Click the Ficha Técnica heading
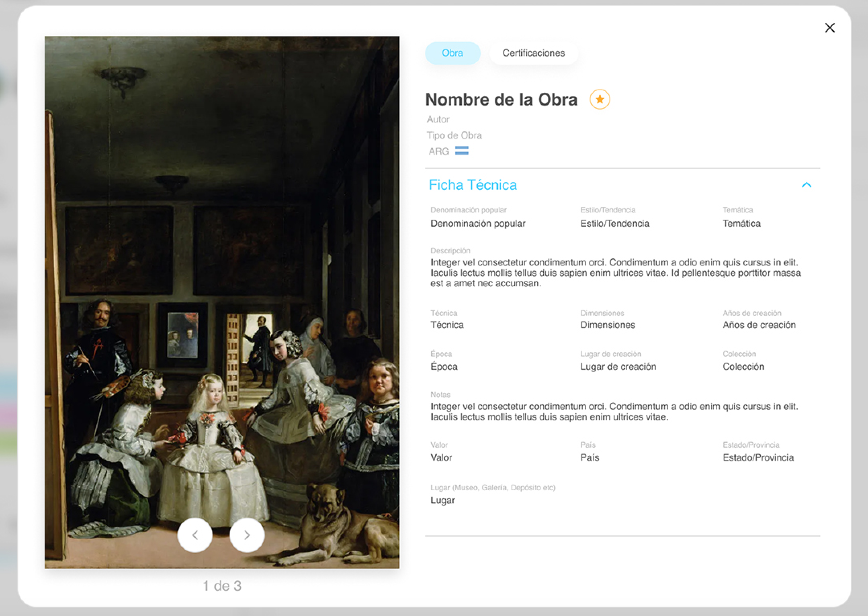 click(473, 185)
